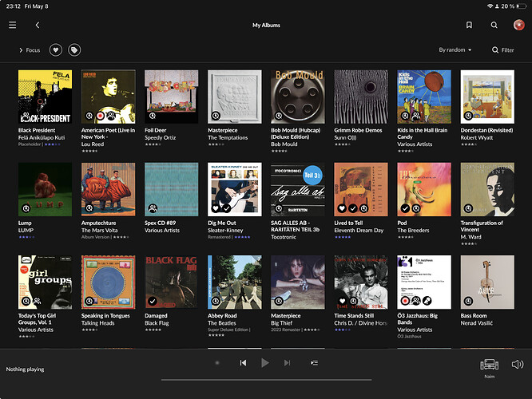Click the Nothing playing status text
Image resolution: width=532 pixels, height=399 pixels.
pos(25,369)
